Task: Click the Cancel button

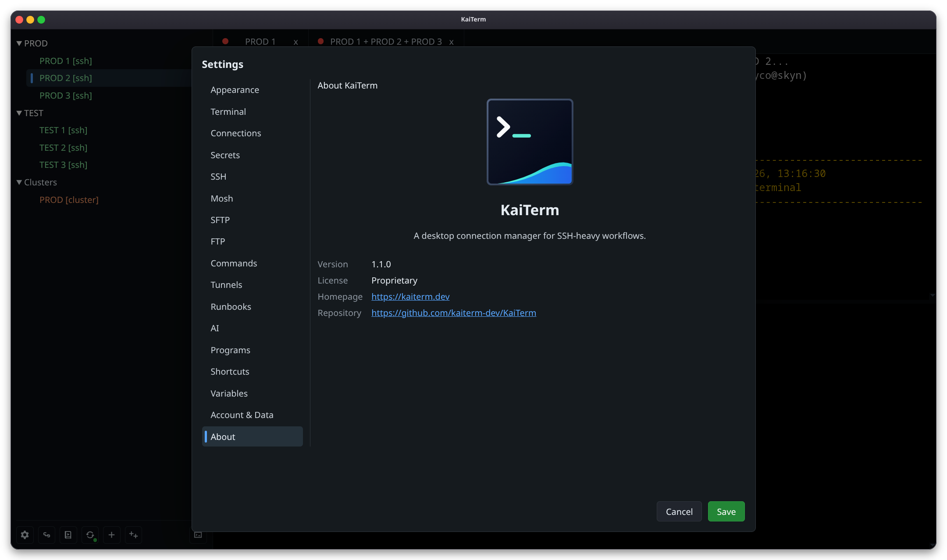Action: pyautogui.click(x=679, y=511)
